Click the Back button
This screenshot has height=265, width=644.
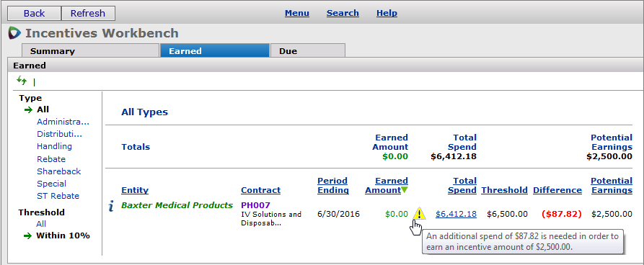(x=35, y=13)
